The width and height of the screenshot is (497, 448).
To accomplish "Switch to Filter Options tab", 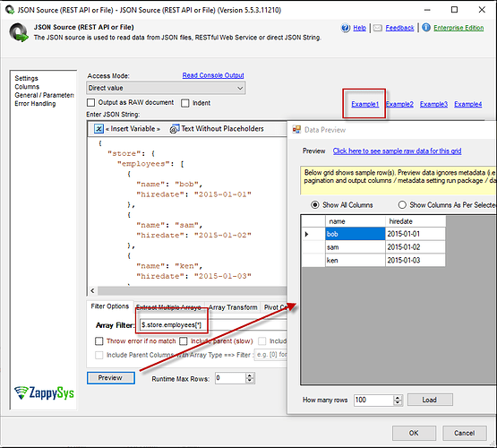I will coord(109,306).
